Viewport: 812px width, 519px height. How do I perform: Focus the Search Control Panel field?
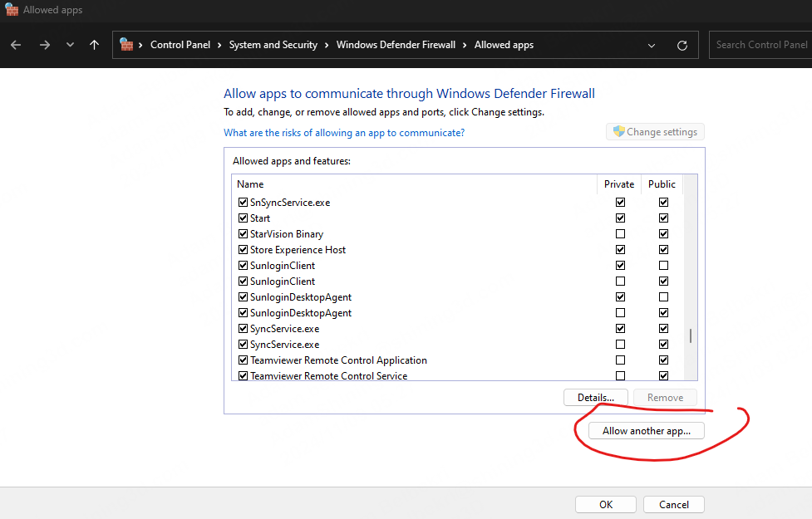pos(760,45)
